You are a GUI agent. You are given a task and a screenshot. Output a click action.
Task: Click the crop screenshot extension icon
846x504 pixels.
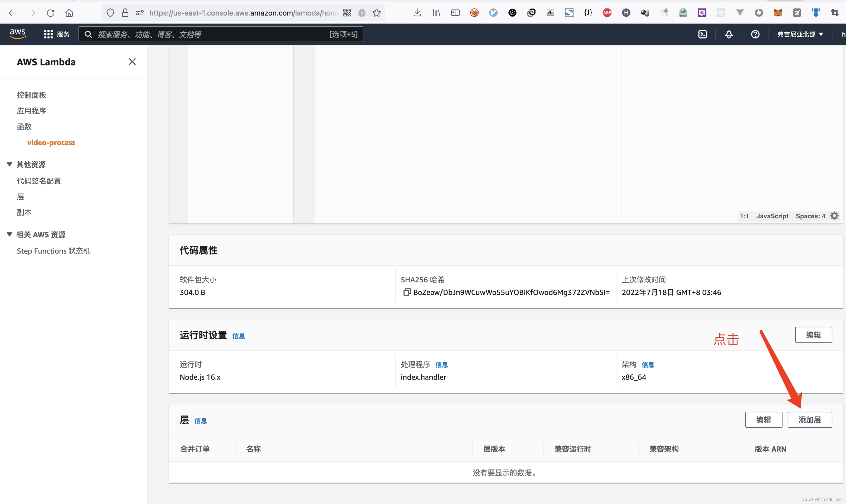[835, 13]
